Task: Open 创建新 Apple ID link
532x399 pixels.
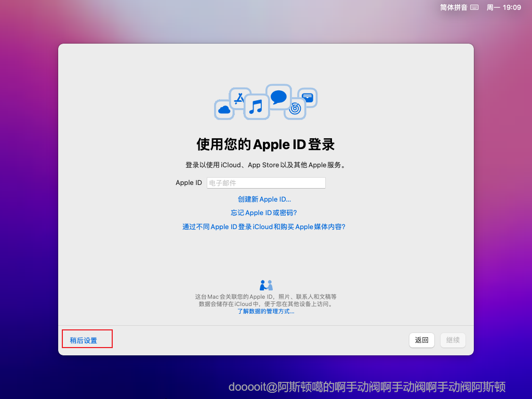Action: (265, 199)
